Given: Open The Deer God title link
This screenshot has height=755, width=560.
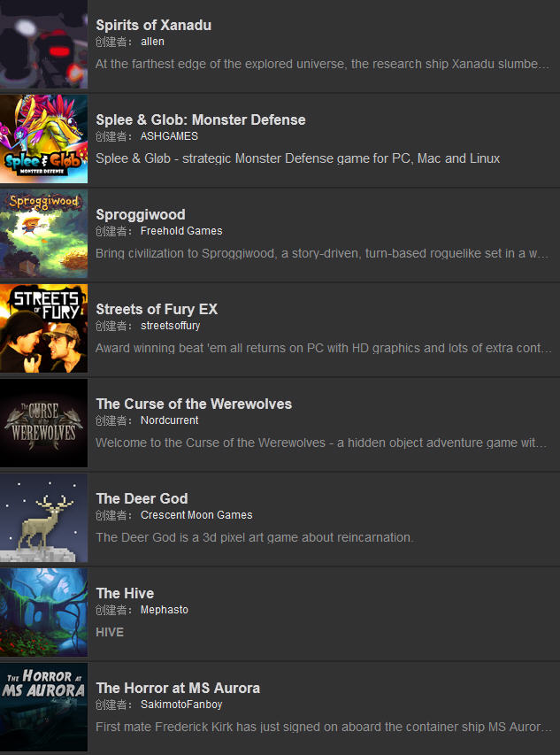Looking at the screenshot, I should 142,499.
